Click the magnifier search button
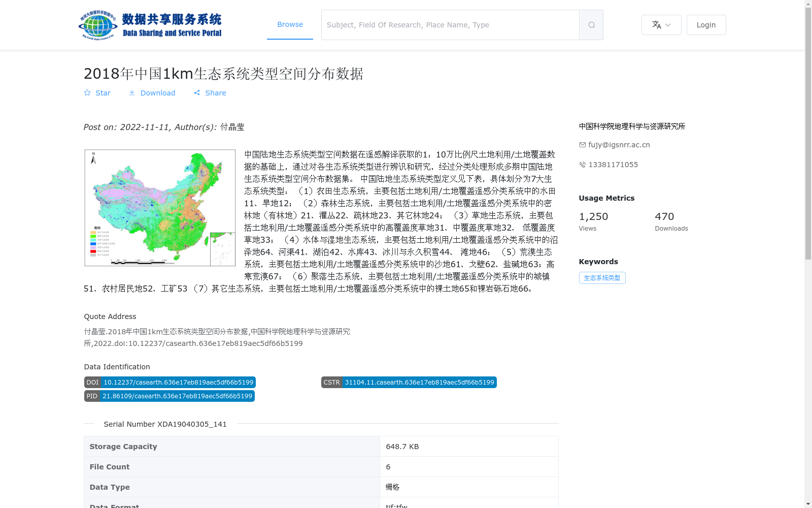The width and height of the screenshot is (812, 508). coord(591,25)
